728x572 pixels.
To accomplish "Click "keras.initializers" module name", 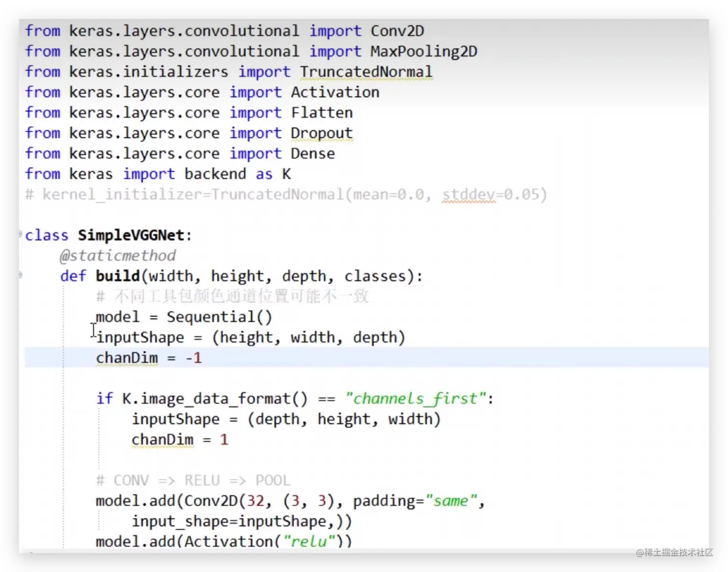I will (x=149, y=72).
